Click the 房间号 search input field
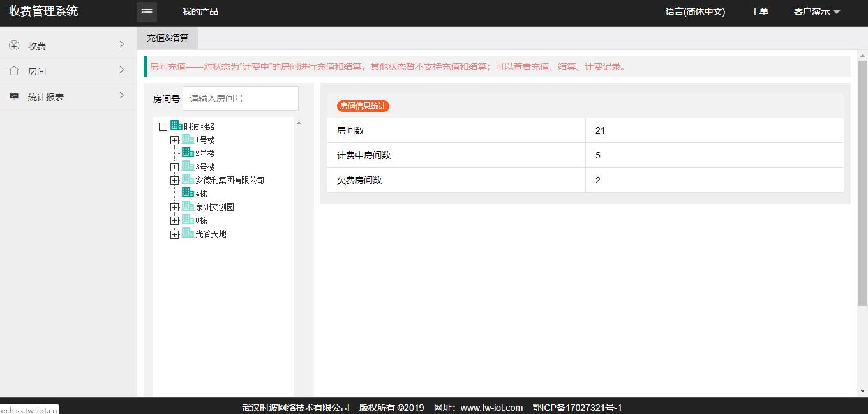This screenshot has height=414, width=868. coord(241,98)
